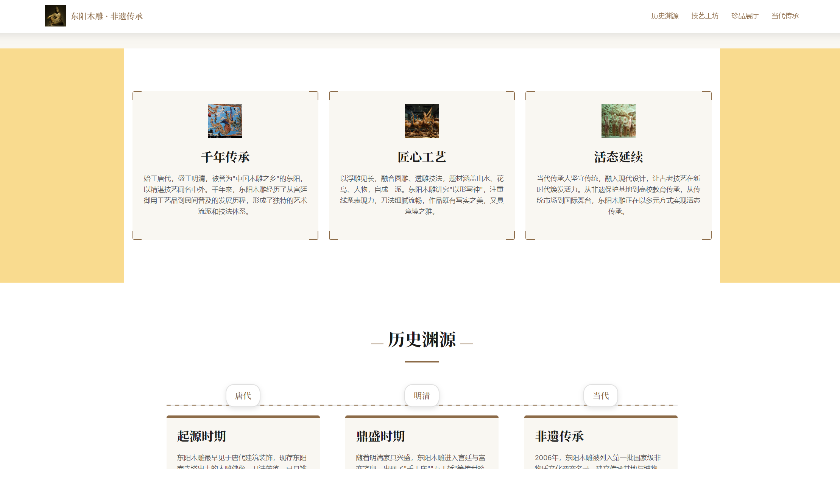
Task: Open the 起源时期 history card
Action: (x=243, y=443)
